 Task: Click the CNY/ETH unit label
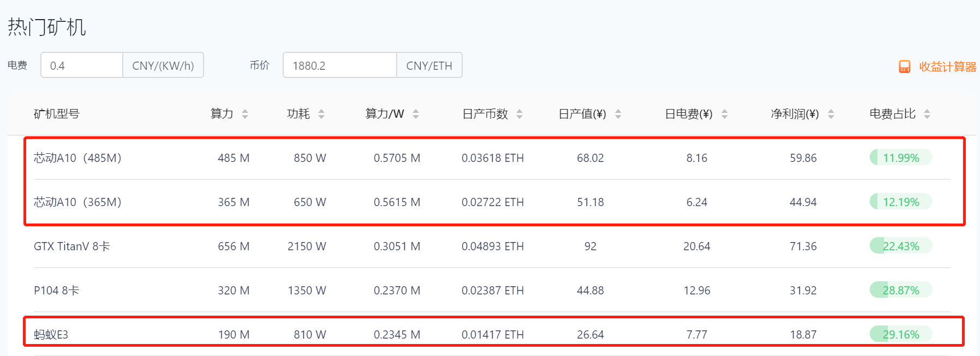click(x=429, y=65)
